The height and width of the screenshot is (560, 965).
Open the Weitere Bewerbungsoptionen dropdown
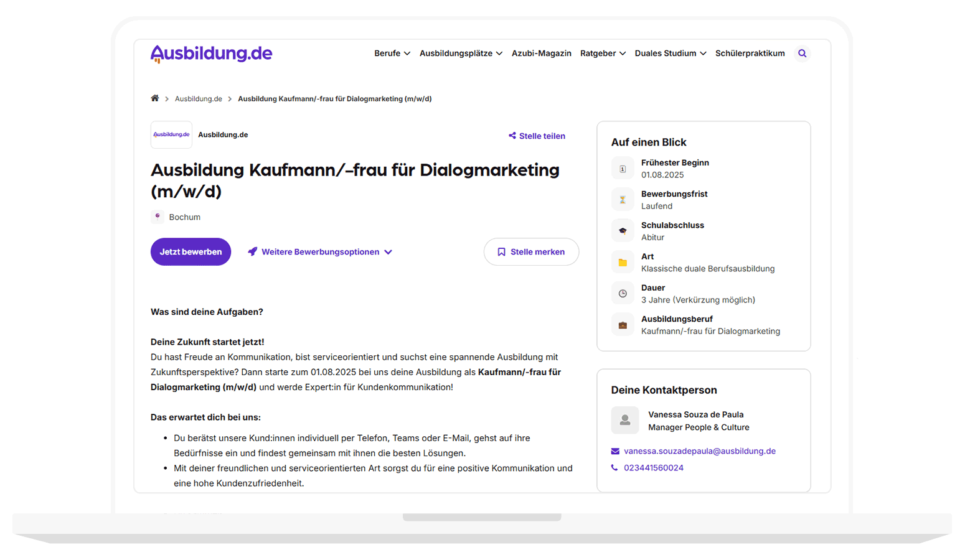click(x=319, y=251)
